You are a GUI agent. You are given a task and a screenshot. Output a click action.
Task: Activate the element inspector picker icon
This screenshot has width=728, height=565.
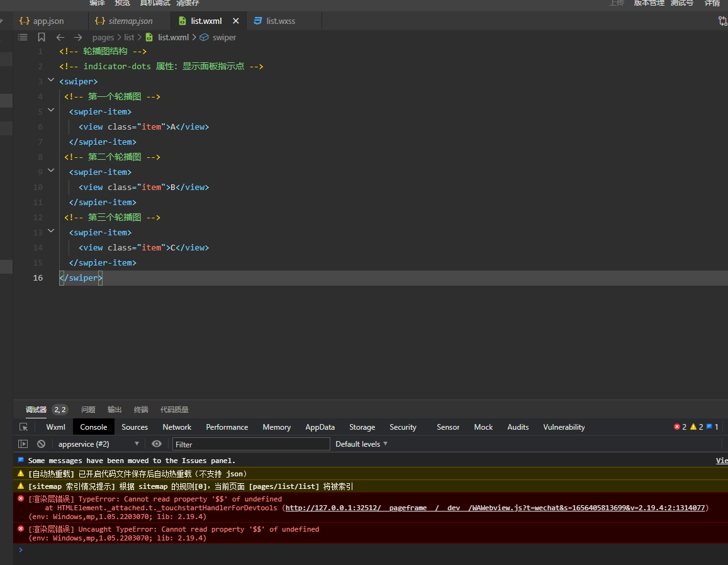point(24,427)
